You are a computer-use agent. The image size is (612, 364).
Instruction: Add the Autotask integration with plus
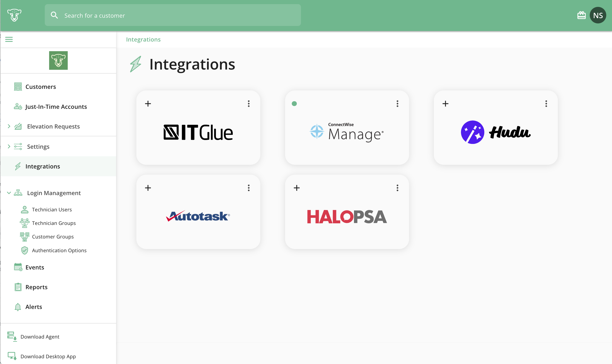(x=148, y=188)
